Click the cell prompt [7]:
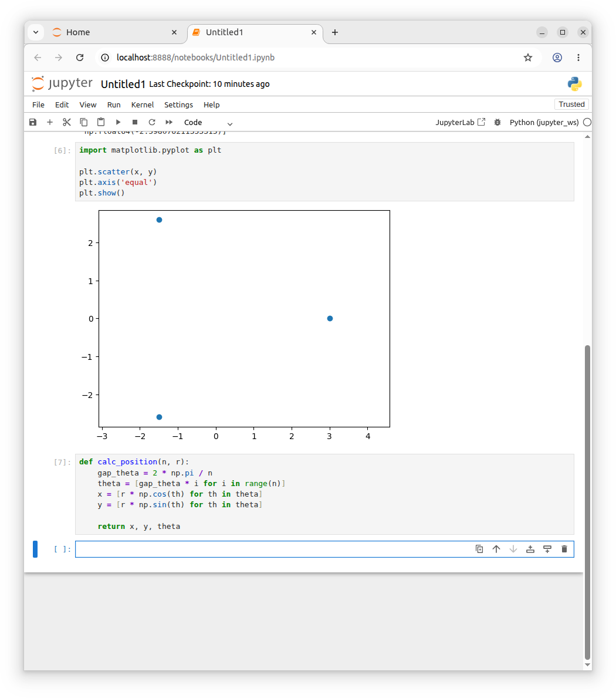Image resolution: width=616 pixels, height=698 pixels. [62, 462]
